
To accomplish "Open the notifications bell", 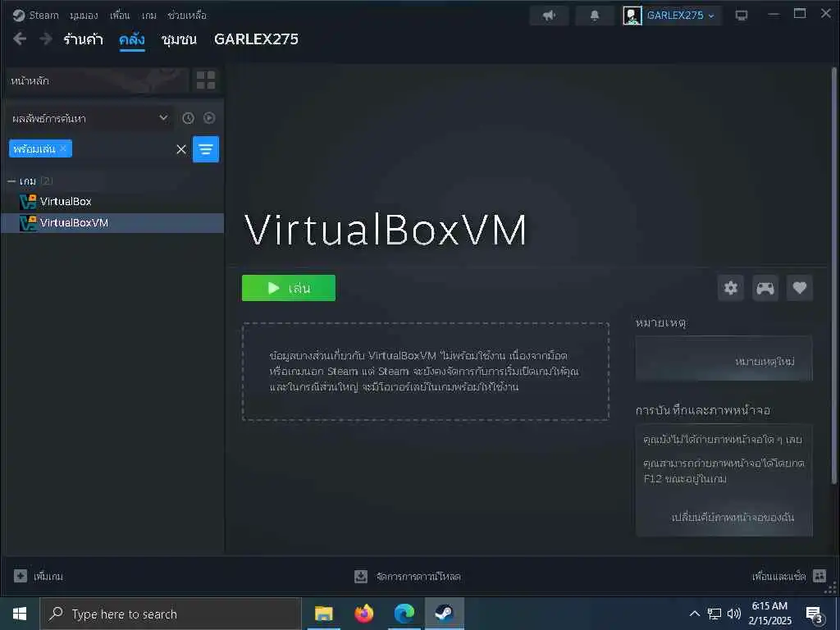I will [x=595, y=16].
